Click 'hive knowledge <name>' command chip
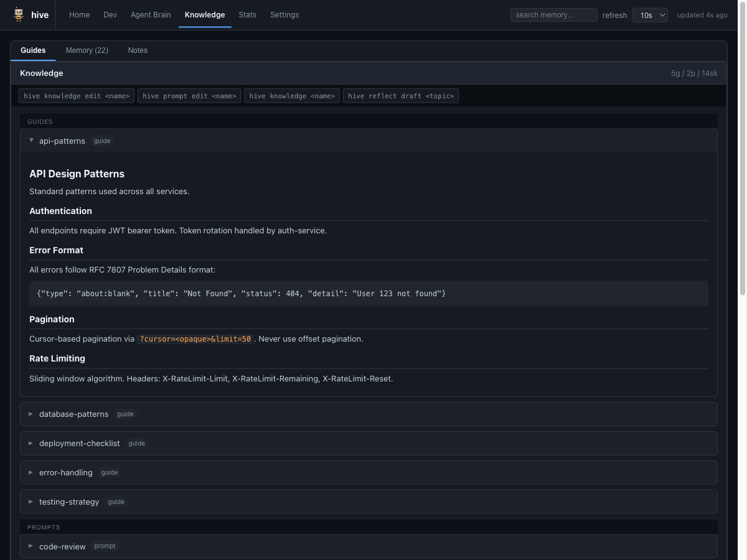 click(292, 96)
